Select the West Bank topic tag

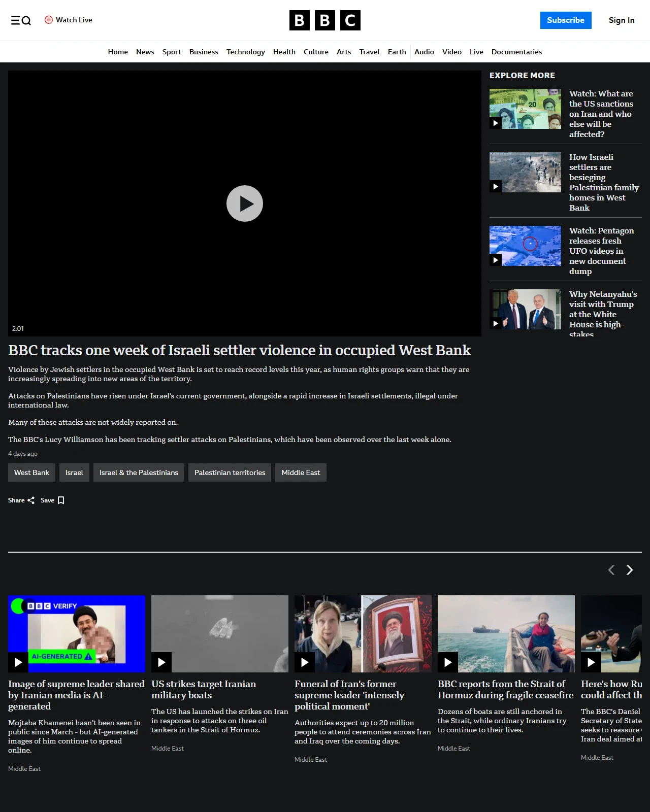point(31,472)
